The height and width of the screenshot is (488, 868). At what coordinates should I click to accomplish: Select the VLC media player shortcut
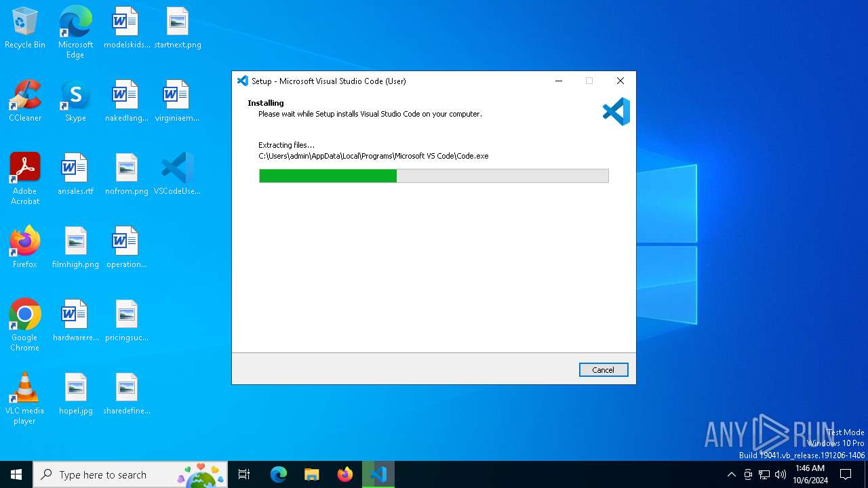pos(25,399)
